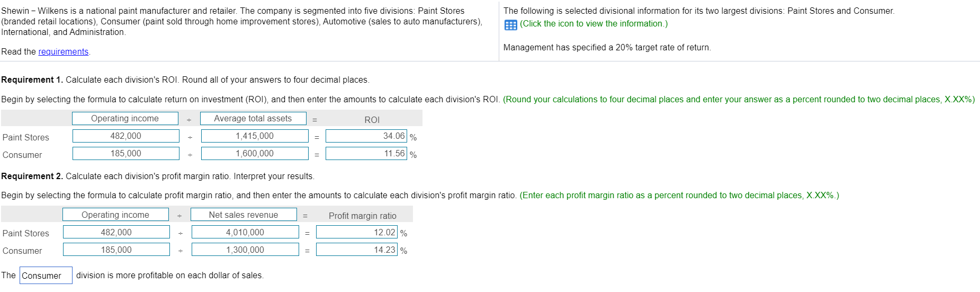Open the Average total assets formula dropdown
980x292 pixels.
click(x=253, y=119)
